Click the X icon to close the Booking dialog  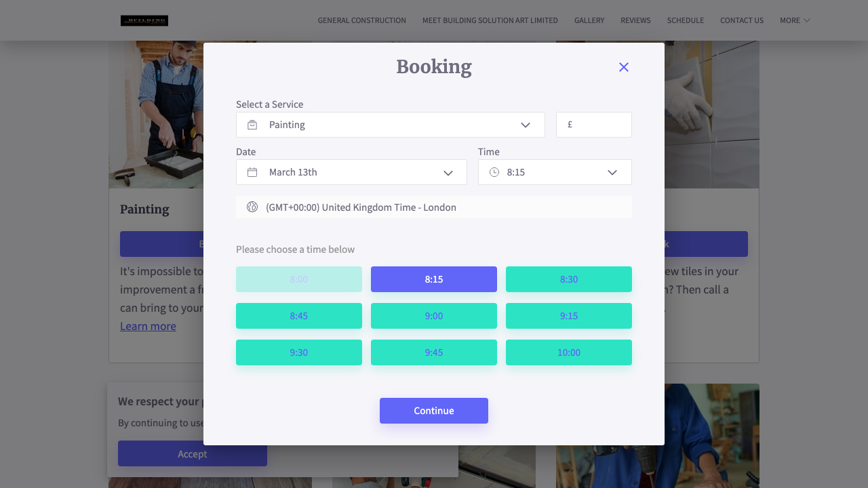point(623,67)
